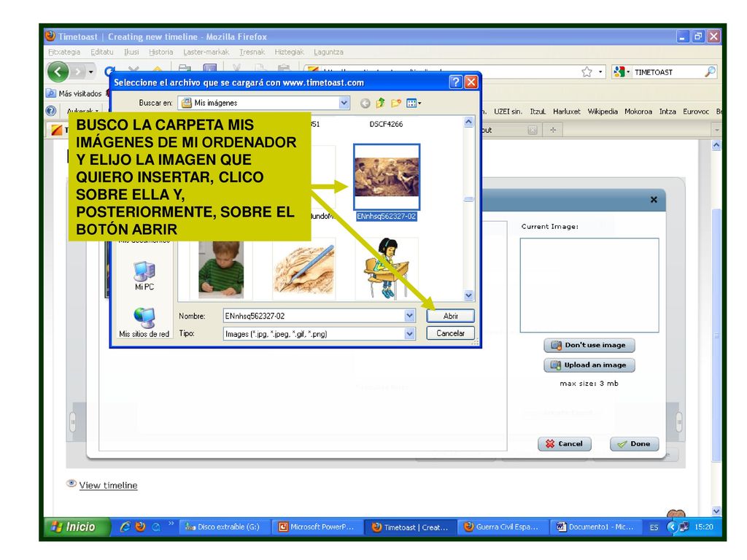Click the Abrir button
Image resolution: width=747 pixels, height=560 pixels.
click(x=450, y=316)
